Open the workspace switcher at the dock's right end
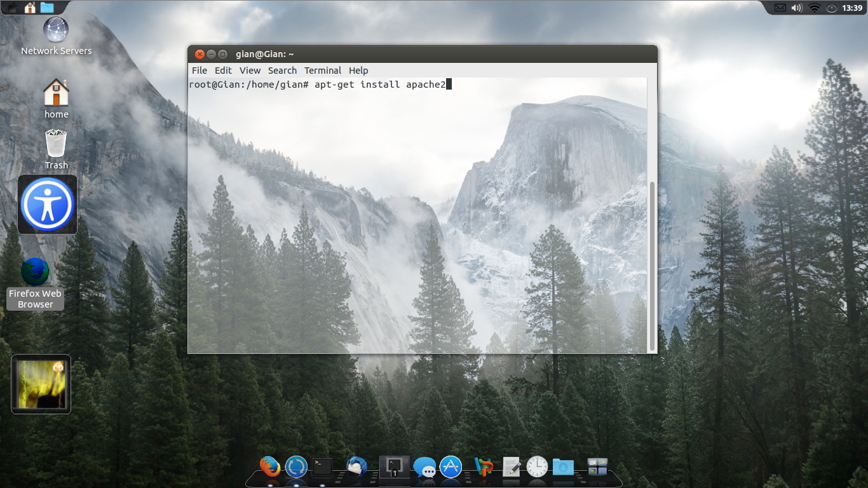This screenshot has width=868, height=488. click(597, 467)
